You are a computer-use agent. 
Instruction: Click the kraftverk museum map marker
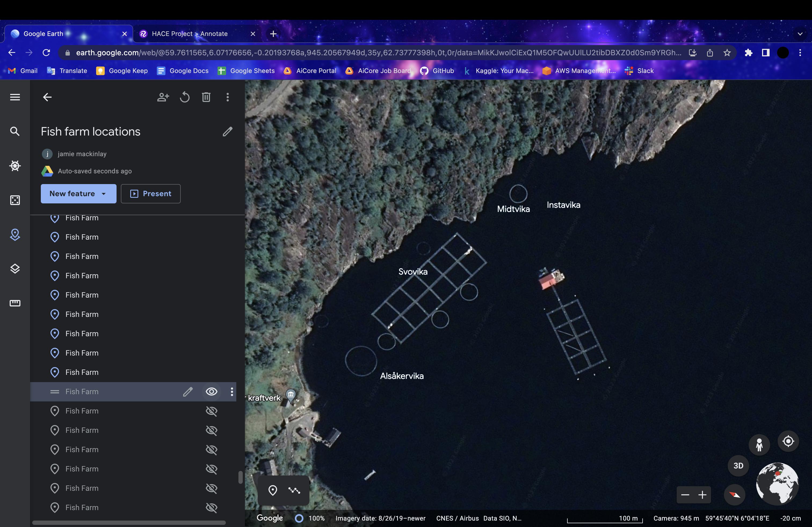click(291, 396)
